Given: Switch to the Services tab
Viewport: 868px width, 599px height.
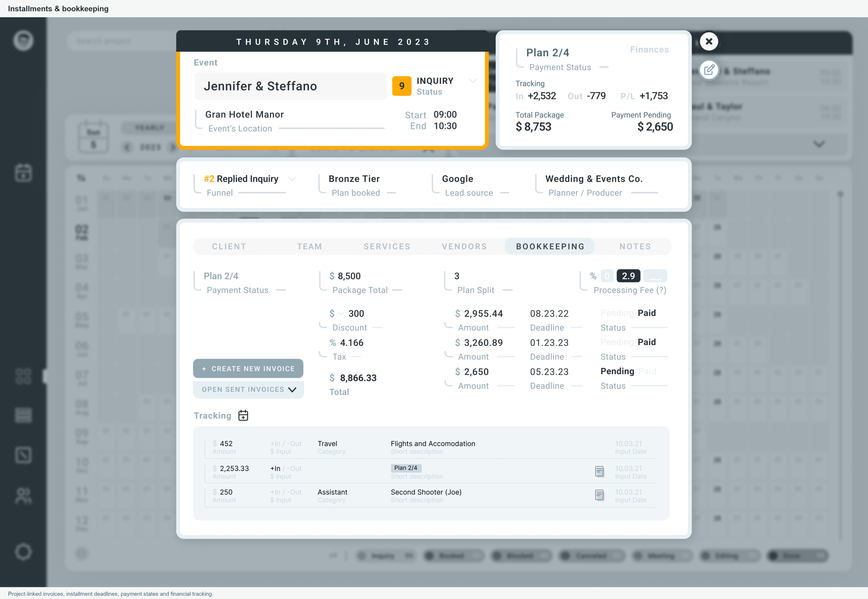Looking at the screenshot, I should pos(387,247).
